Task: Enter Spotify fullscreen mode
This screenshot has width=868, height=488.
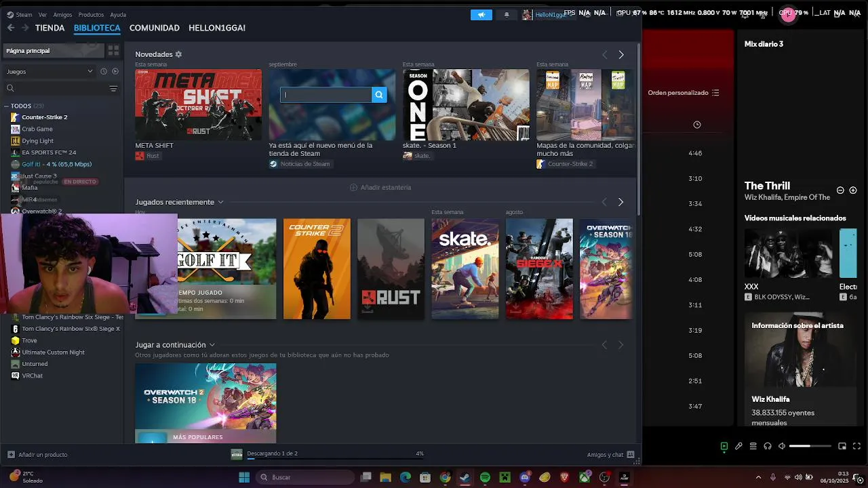Action: pyautogui.click(x=856, y=446)
